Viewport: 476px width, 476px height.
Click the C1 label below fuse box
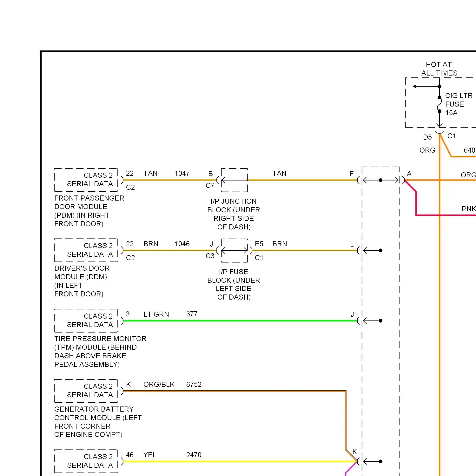coord(452,136)
